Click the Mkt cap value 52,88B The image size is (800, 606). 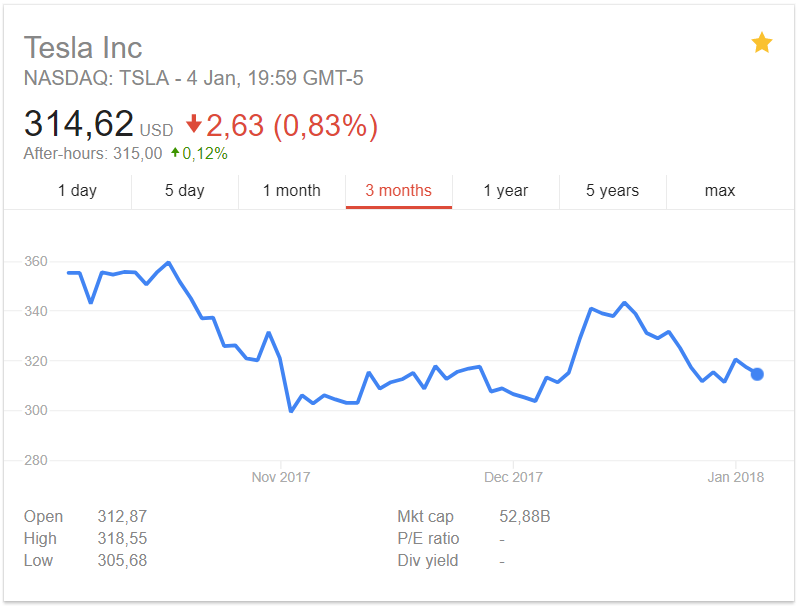click(524, 517)
